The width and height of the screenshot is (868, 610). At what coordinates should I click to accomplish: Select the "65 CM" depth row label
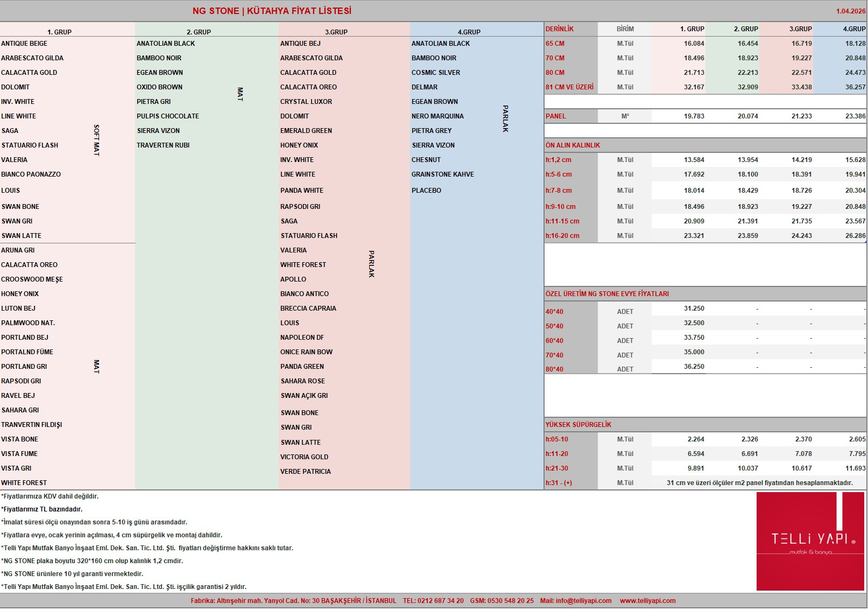tap(555, 44)
